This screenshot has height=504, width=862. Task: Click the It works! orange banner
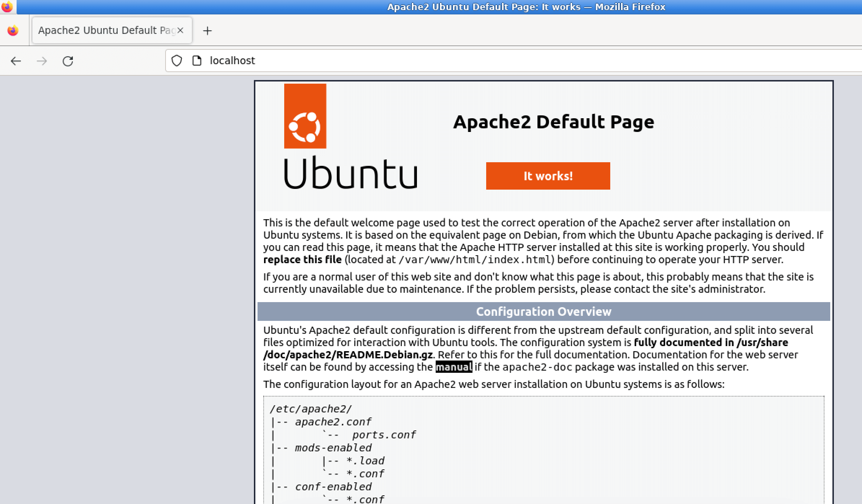[547, 176]
